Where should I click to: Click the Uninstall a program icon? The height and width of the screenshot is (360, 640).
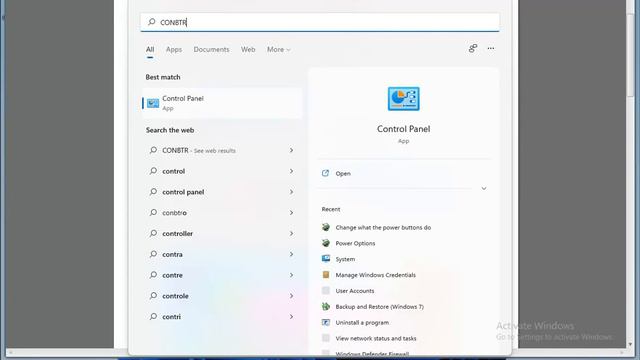pyautogui.click(x=326, y=322)
